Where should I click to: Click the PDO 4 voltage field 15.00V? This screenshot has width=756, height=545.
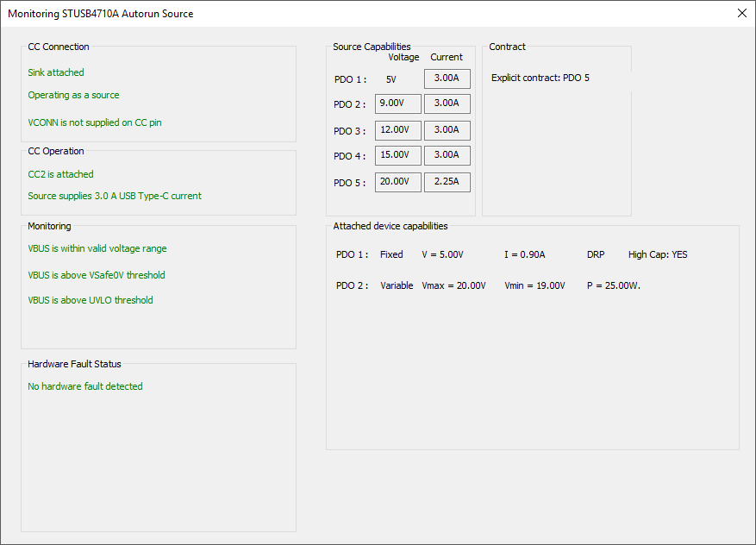pyautogui.click(x=397, y=155)
